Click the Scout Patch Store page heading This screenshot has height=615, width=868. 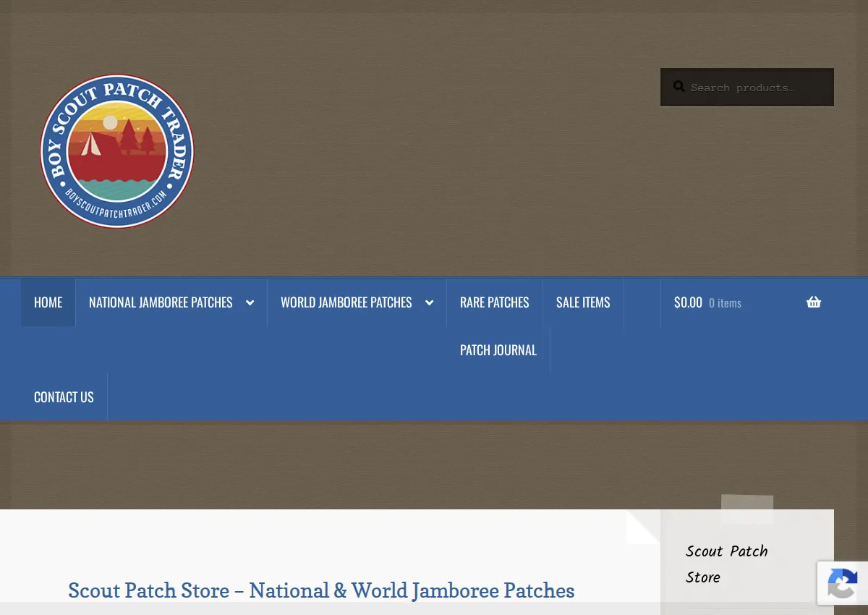pyautogui.click(x=321, y=590)
